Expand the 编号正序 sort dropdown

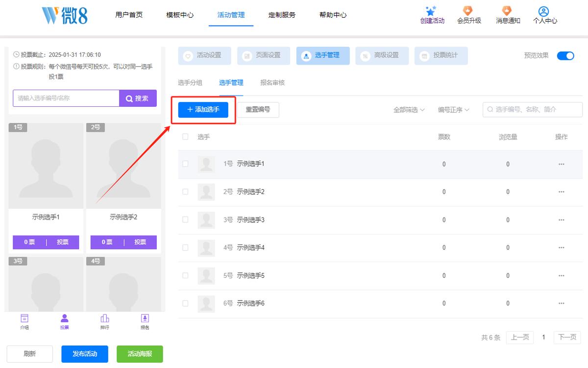coord(454,110)
